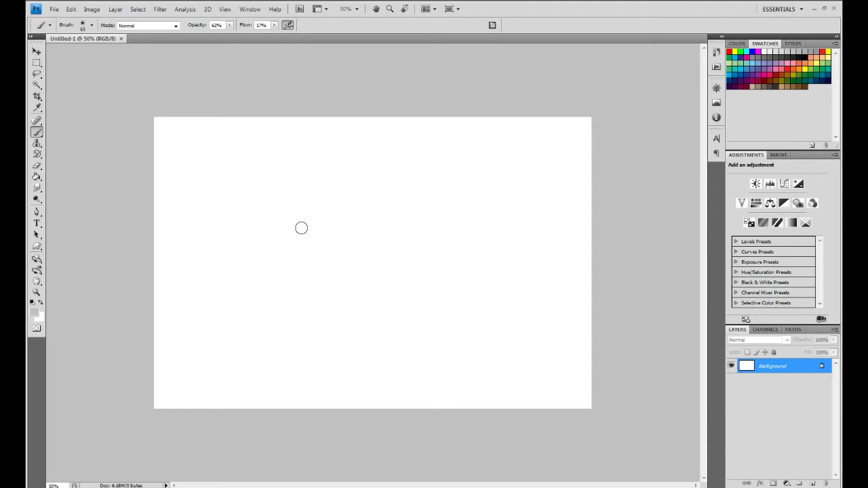The width and height of the screenshot is (868, 488).
Task: Select the Lasso tool
Action: (37, 74)
